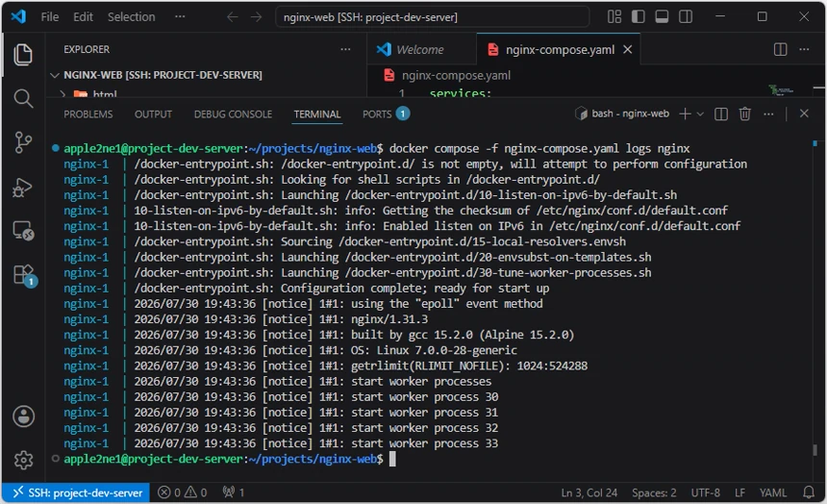Click the forwarded ports status item
The image size is (827, 504).
[x=233, y=492]
